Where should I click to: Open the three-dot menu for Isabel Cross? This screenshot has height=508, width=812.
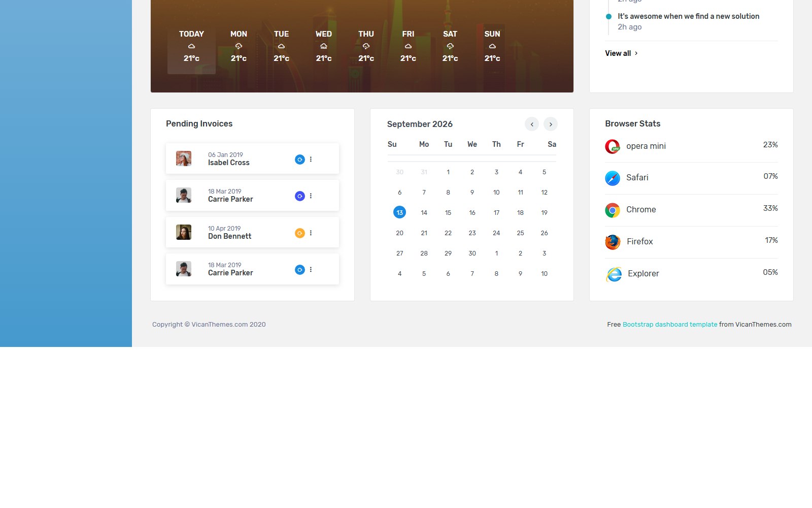tap(311, 159)
